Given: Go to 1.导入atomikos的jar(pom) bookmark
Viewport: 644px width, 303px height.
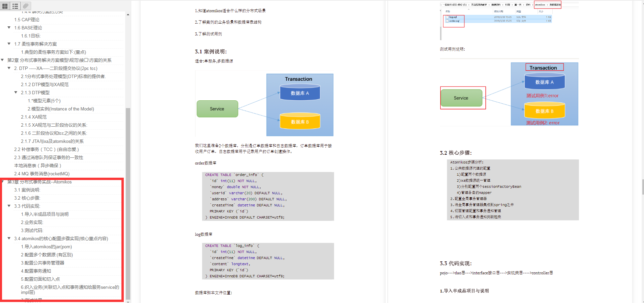Looking at the screenshot, I should 46,247.
